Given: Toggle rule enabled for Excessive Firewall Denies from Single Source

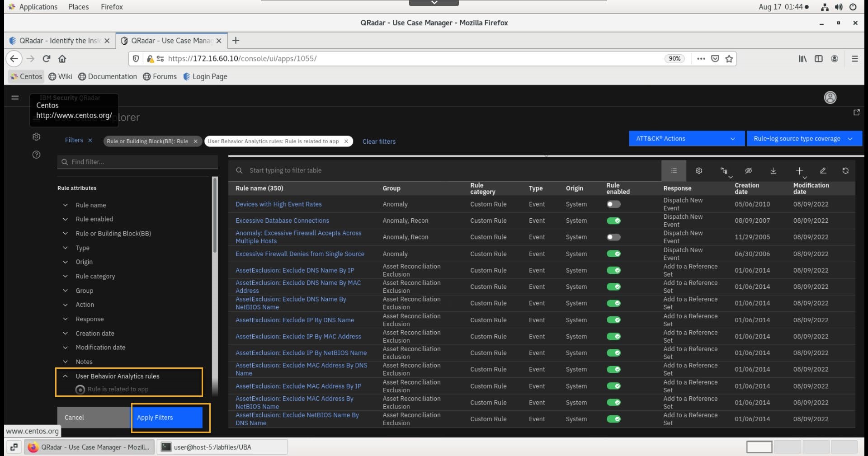Looking at the screenshot, I should 613,254.
